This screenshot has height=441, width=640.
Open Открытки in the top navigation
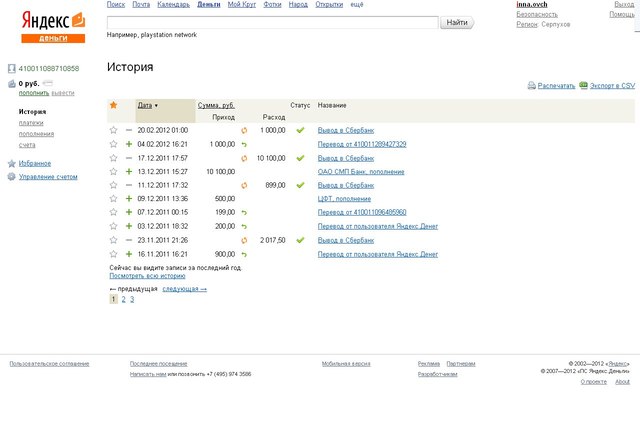click(329, 4)
